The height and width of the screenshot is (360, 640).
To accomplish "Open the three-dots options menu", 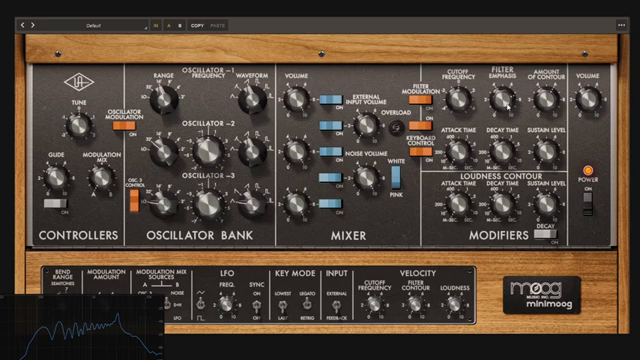I will (621, 25).
